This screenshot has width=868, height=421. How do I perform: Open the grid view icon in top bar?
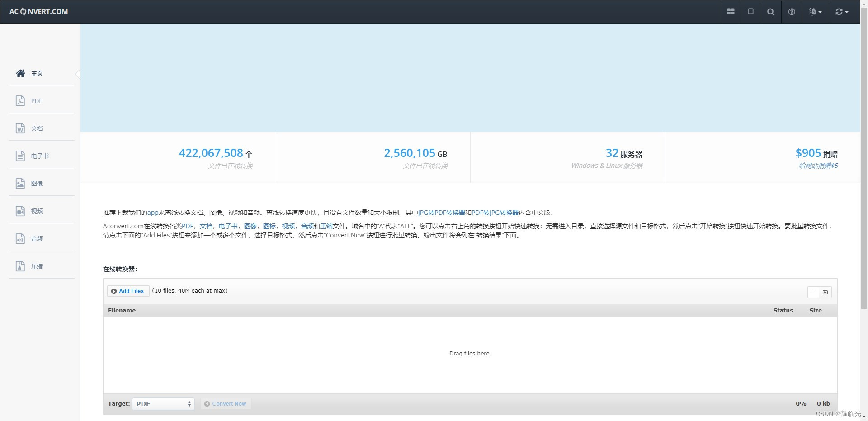pos(731,12)
